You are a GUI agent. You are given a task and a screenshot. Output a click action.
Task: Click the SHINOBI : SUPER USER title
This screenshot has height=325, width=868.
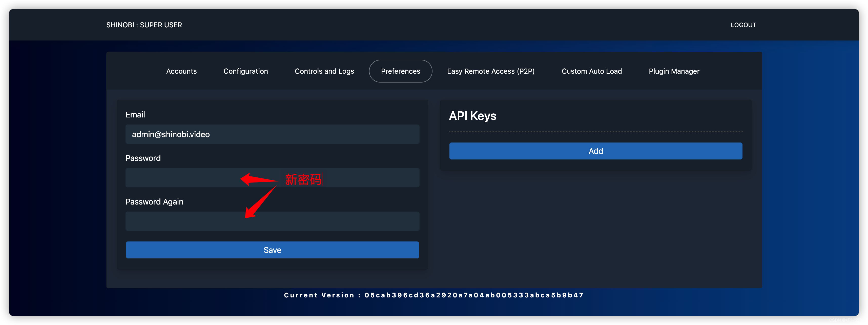[144, 25]
